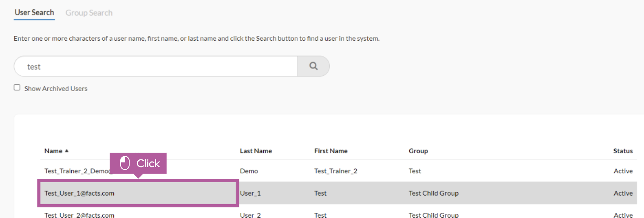Screen dimensions: 644x218
Task: Sort by the Status column header
Action: [x=623, y=151]
